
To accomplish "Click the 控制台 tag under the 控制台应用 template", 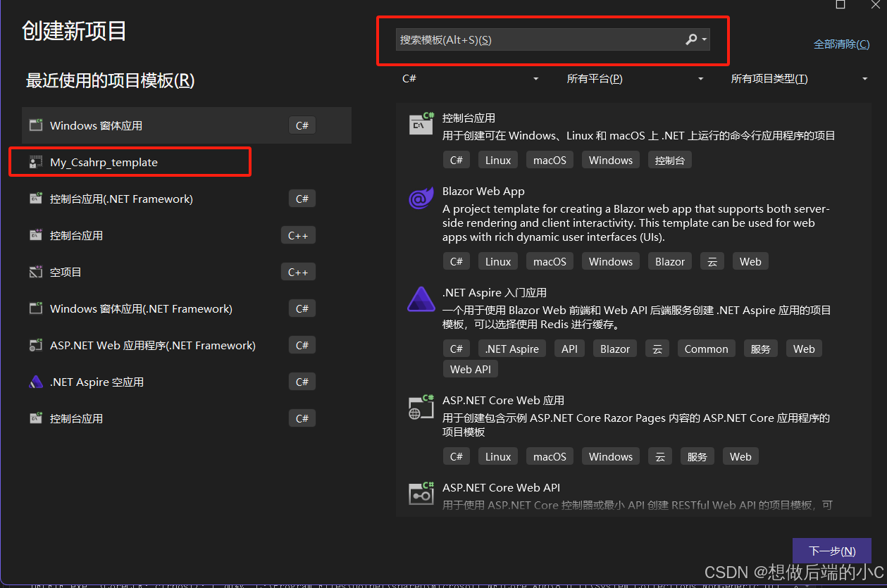I will (669, 160).
